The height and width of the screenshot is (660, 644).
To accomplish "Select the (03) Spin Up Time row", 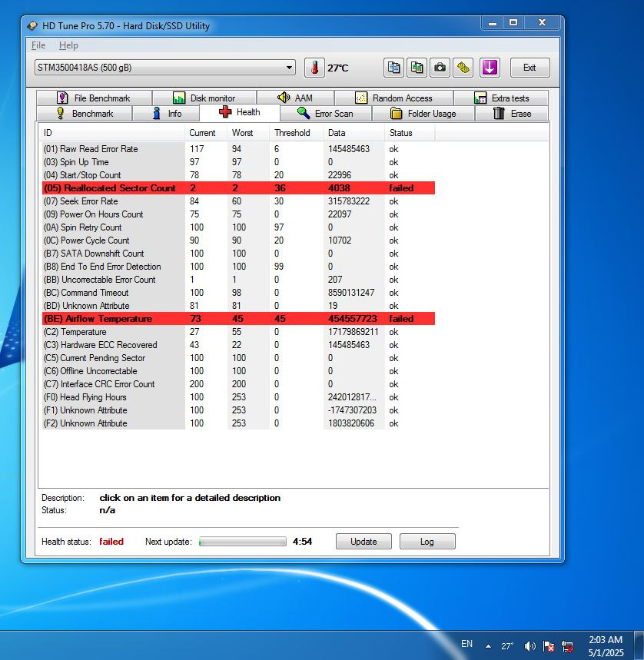I will coord(239,162).
